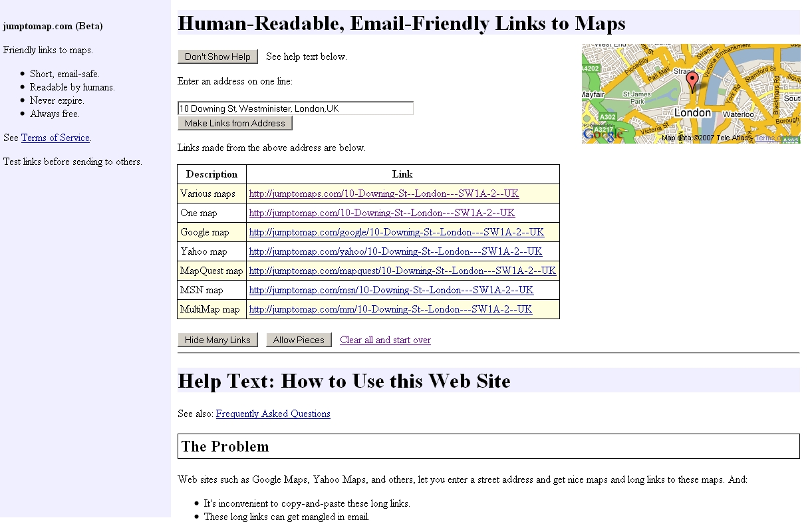Image resolution: width=812 pixels, height=524 pixels.
Task: Click the "Short, email-safe." bullet
Action: pos(65,74)
